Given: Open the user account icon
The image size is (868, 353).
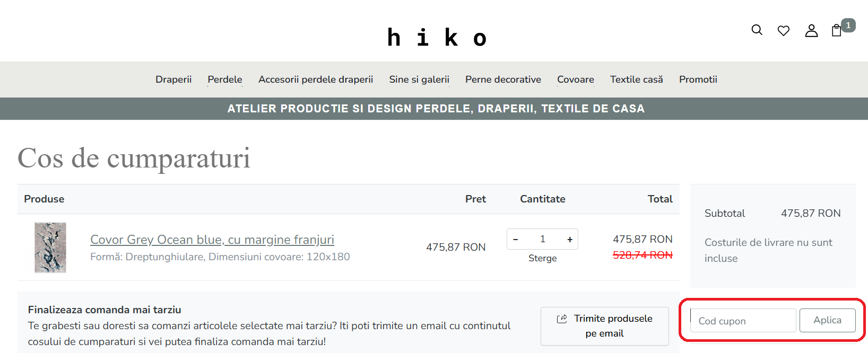Looking at the screenshot, I should click(x=811, y=31).
